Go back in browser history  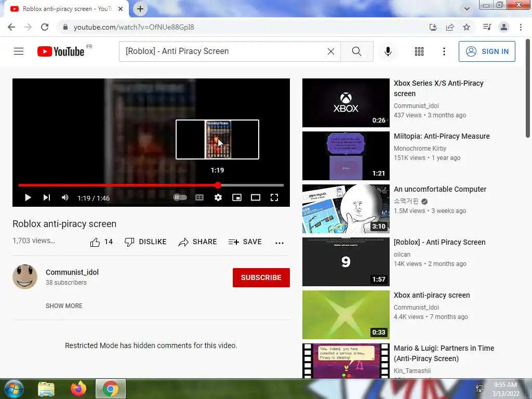(x=11, y=27)
